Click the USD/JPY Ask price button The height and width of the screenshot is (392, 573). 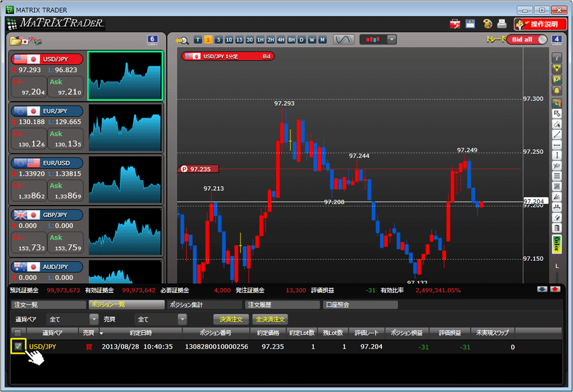coord(66,87)
